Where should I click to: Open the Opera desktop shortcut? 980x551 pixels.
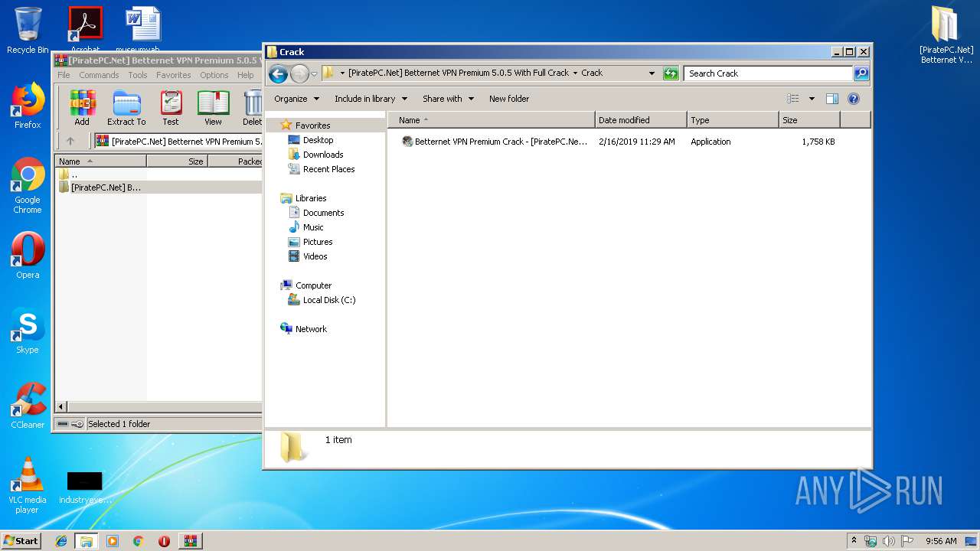28,256
